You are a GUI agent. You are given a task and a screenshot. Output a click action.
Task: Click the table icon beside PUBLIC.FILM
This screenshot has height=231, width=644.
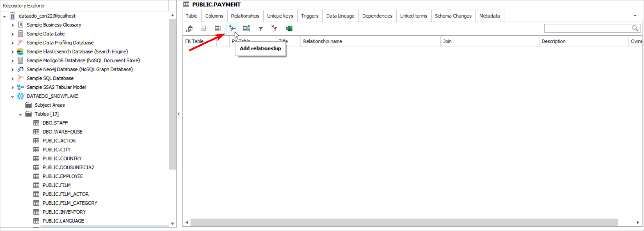click(36, 185)
